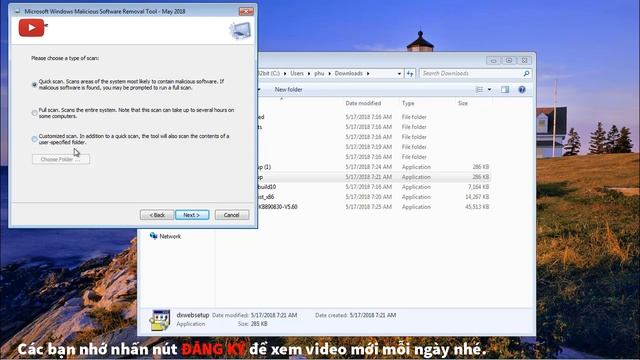640x360 pixels.
Task: Close the Explorer Downloads window
Action: tap(524, 60)
